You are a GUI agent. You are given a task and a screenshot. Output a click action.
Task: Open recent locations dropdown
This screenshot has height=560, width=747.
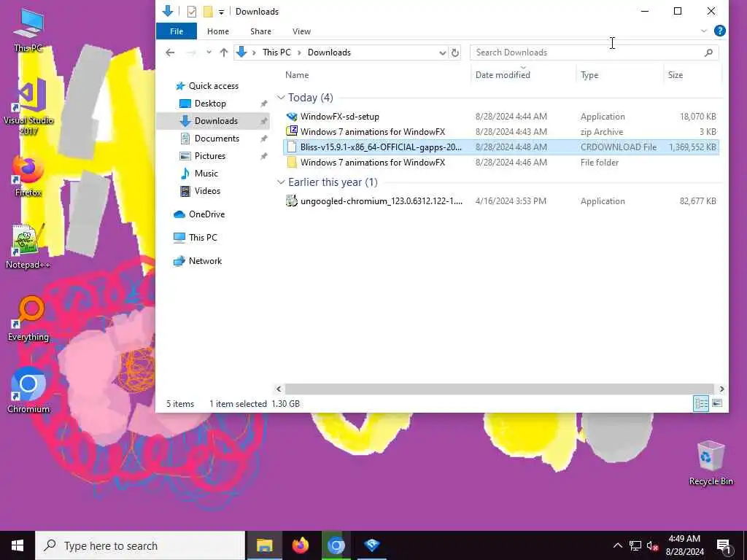209,52
